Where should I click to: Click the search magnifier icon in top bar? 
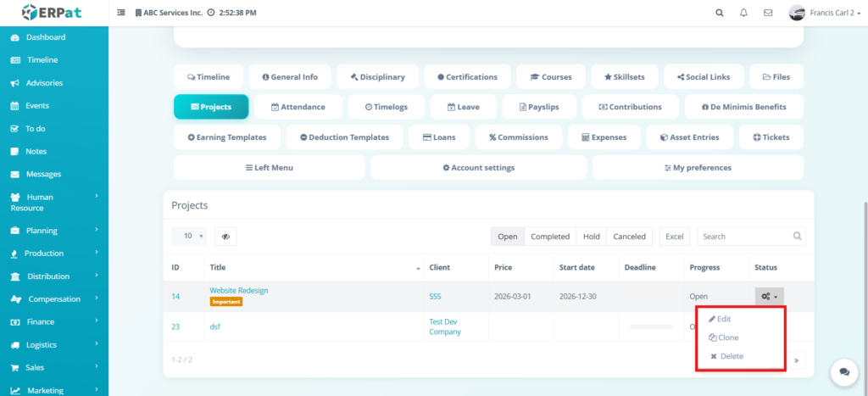720,13
